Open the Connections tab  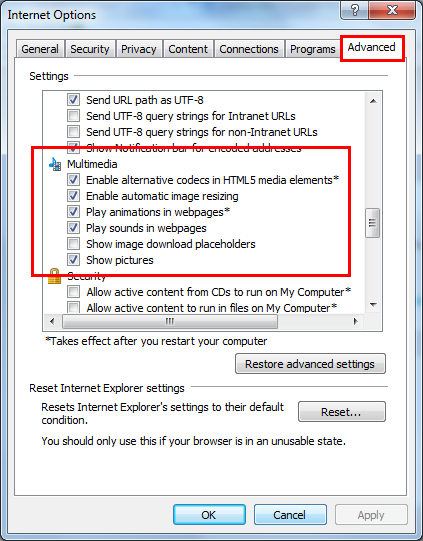pyautogui.click(x=249, y=49)
